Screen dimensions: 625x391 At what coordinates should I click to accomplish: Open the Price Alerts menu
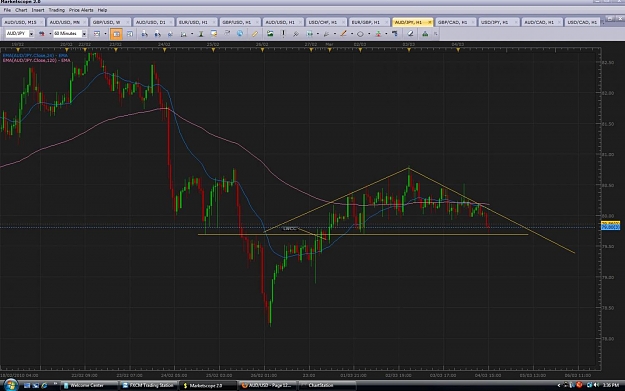click(x=81, y=10)
